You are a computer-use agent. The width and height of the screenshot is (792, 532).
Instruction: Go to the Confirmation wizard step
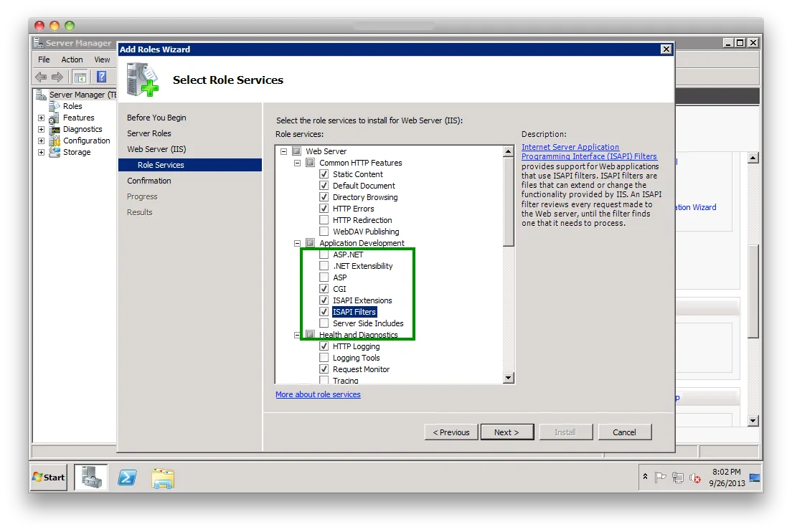(x=149, y=181)
